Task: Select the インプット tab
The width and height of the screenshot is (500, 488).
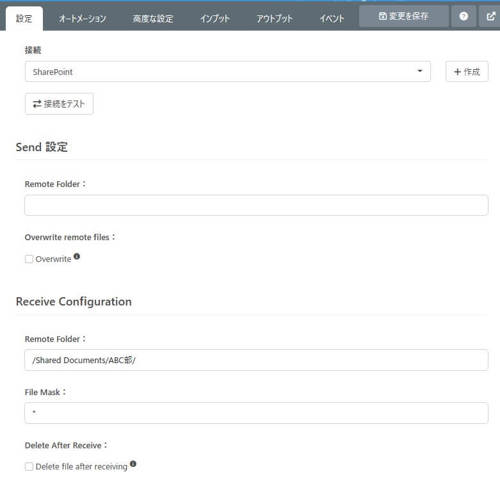Action: coord(215,19)
